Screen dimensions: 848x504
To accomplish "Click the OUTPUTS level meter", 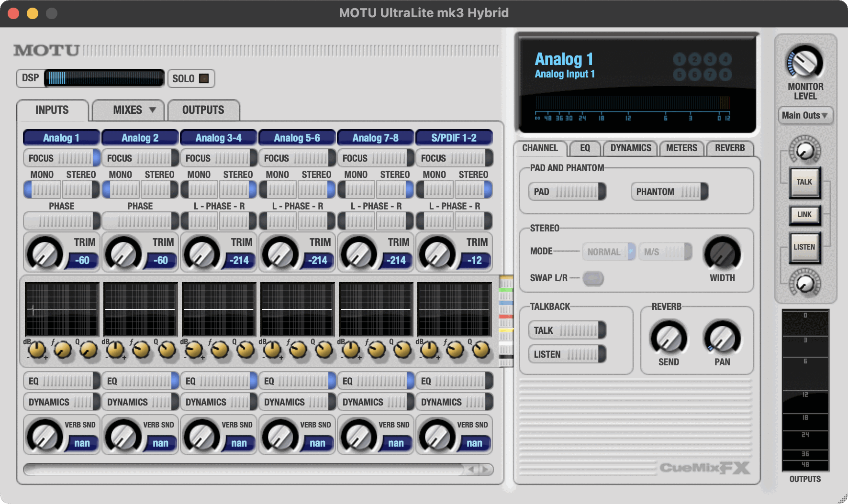I will [x=805, y=391].
